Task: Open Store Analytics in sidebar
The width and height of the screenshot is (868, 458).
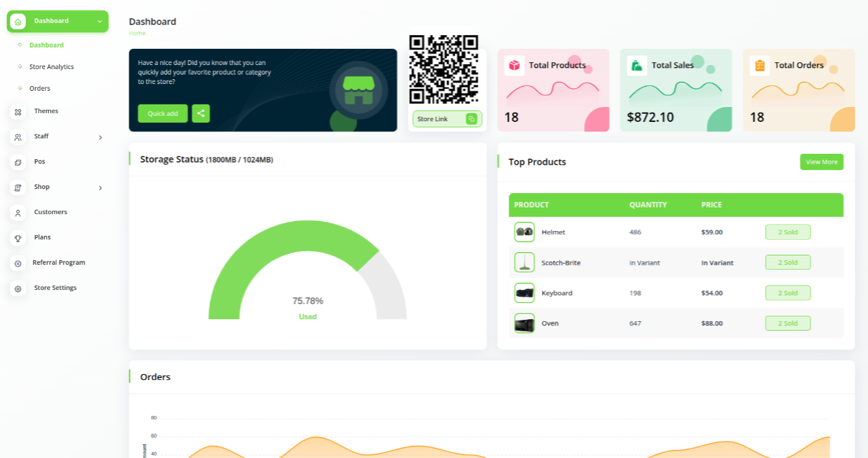Action: (52, 66)
